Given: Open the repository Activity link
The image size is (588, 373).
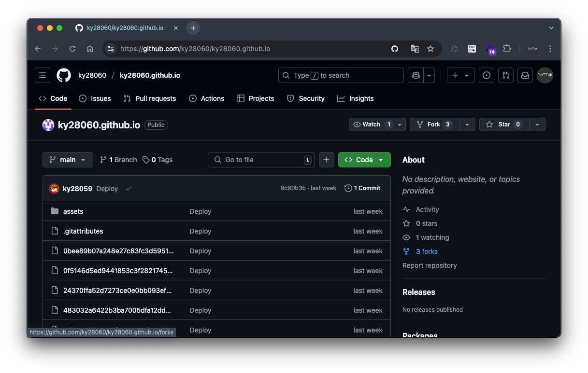Looking at the screenshot, I should (x=421, y=209).
